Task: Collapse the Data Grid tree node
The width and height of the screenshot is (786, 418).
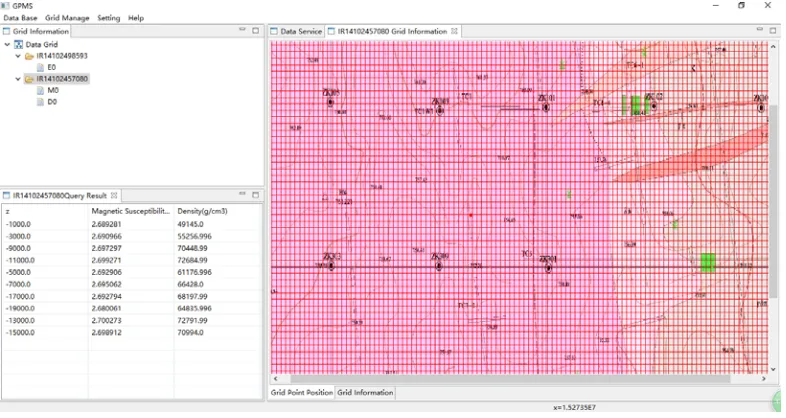Action: coord(7,45)
